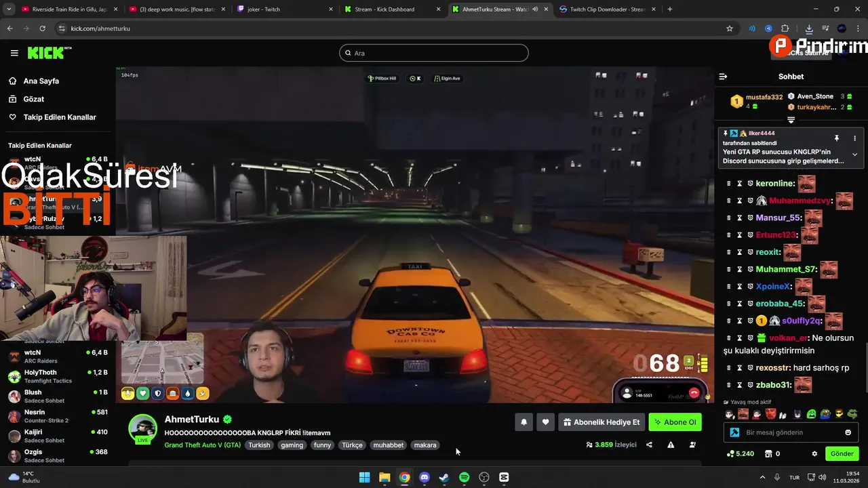Click Aven_Stone in gift leaderboard
This screenshot has width=868, height=488.
click(x=815, y=96)
